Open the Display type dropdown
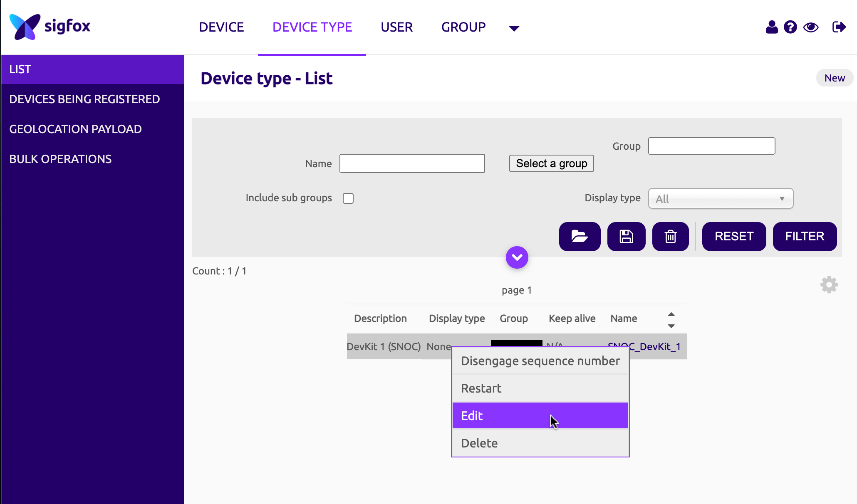This screenshot has width=857, height=504. (721, 199)
